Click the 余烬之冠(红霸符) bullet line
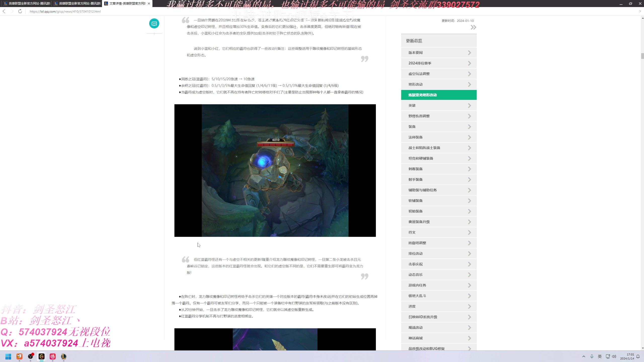 tap(259, 85)
